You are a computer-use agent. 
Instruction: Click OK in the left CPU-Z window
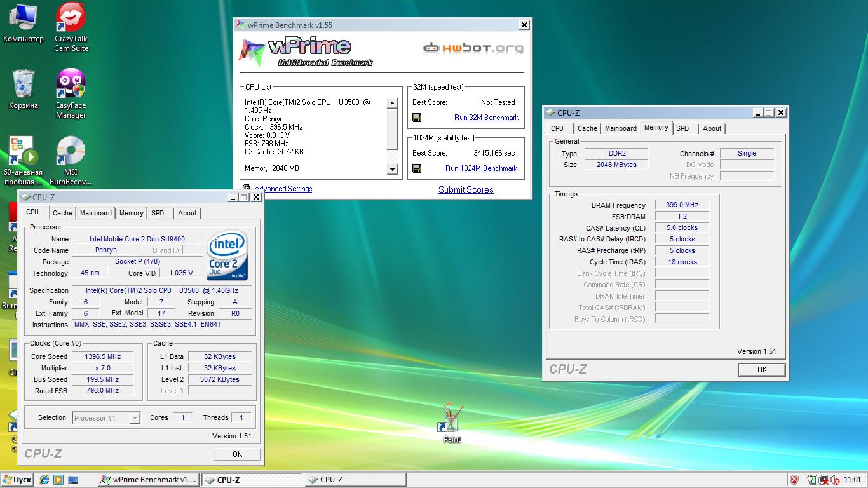237,454
